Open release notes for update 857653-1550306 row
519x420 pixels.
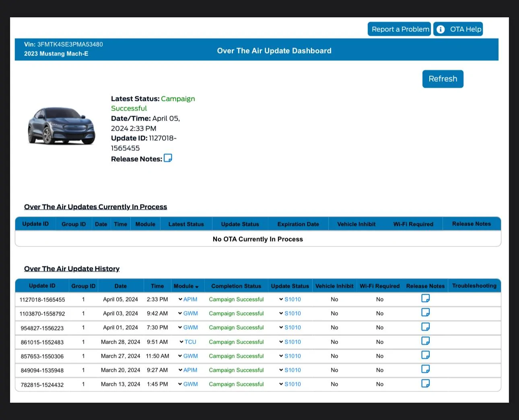[x=425, y=355]
